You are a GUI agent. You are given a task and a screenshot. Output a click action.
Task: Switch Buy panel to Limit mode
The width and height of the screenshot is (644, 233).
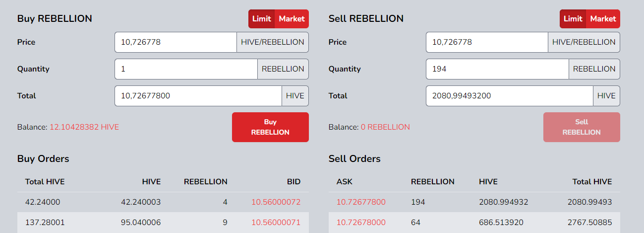point(261,19)
